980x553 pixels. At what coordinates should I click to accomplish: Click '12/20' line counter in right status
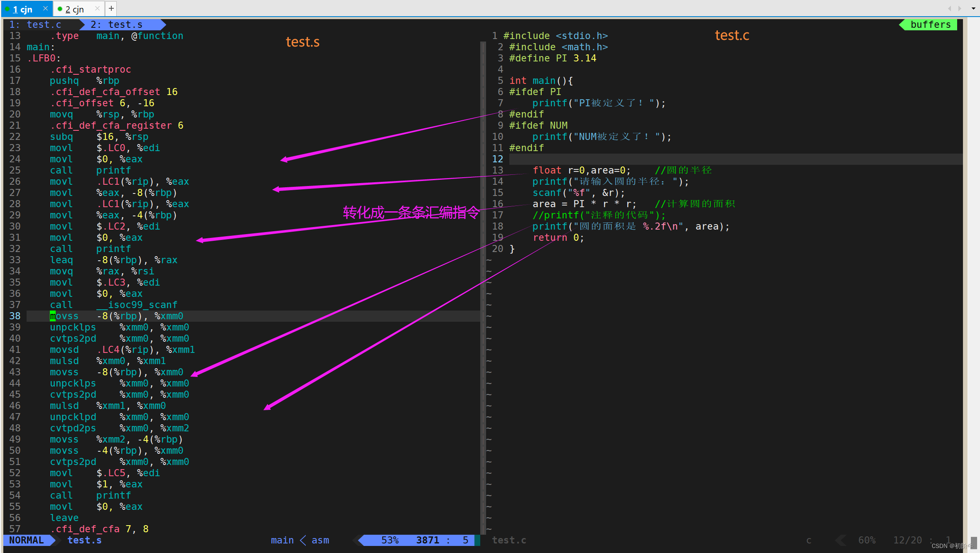(908, 540)
